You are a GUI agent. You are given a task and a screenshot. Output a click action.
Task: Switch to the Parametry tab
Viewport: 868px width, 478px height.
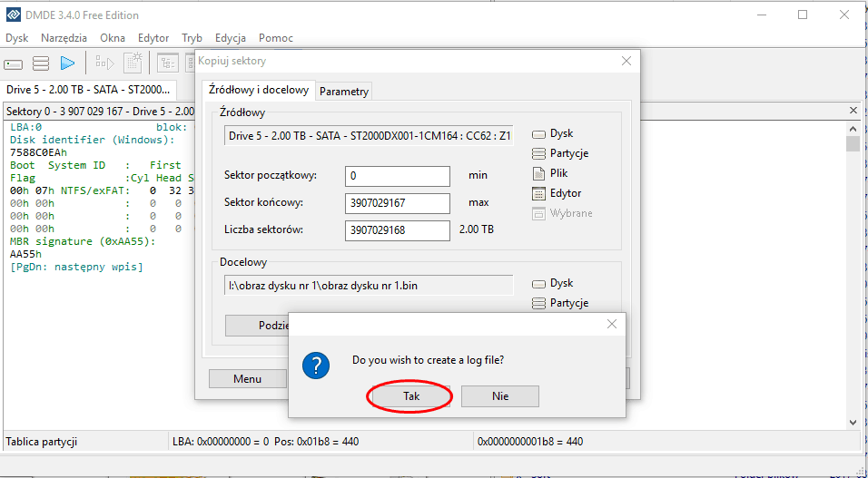[344, 92]
